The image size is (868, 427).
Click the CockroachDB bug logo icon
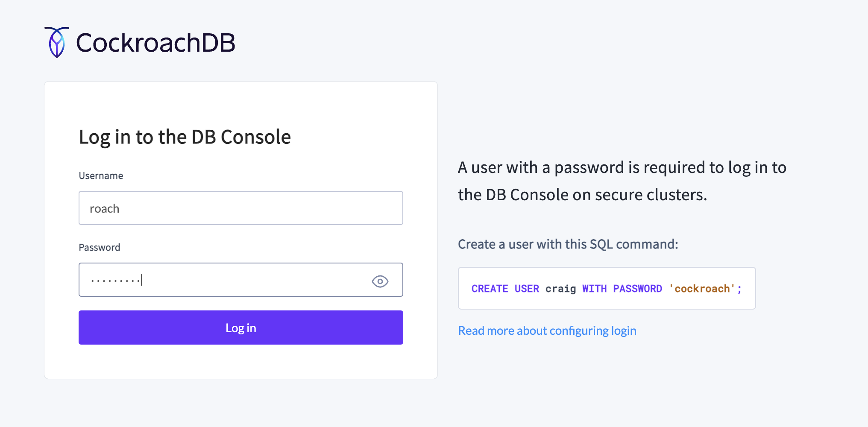click(x=57, y=42)
